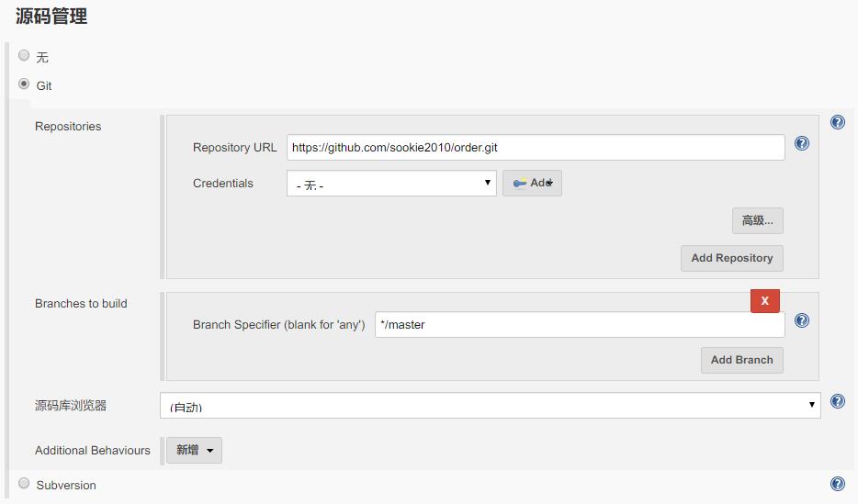Open the Credentials dropdown

click(391, 184)
